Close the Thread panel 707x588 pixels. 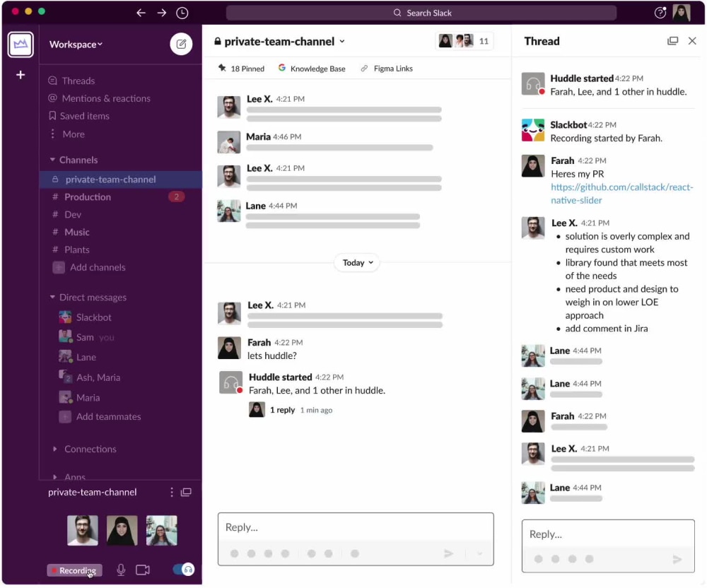692,41
